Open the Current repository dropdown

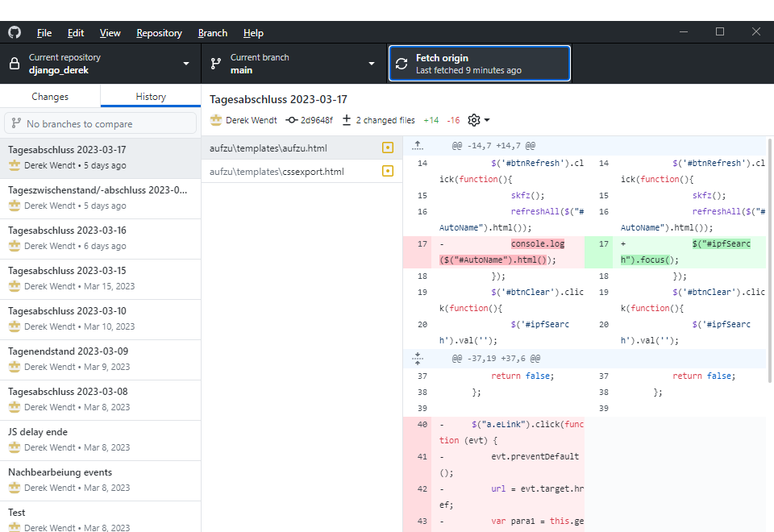tap(100, 64)
